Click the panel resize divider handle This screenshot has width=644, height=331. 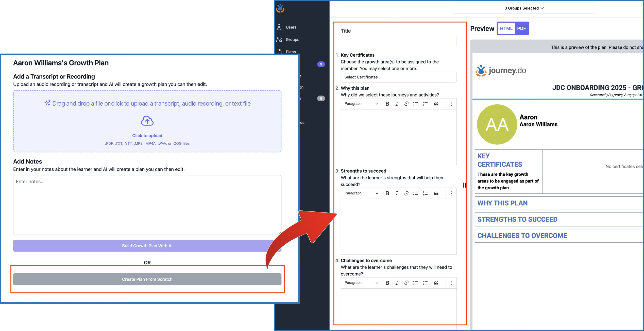(x=464, y=185)
